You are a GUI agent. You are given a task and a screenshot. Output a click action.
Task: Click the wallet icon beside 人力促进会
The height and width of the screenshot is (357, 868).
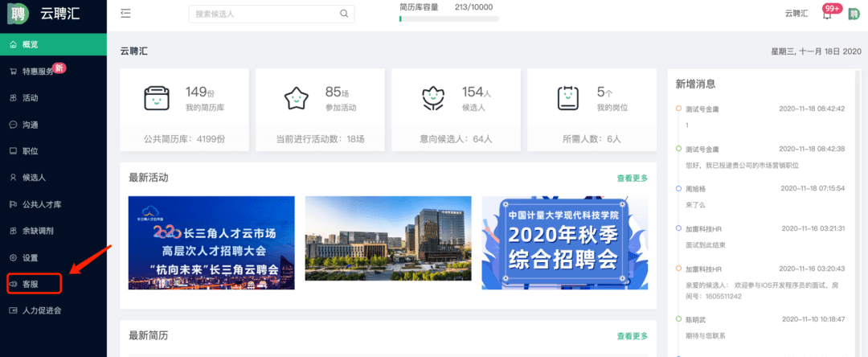click(14, 310)
